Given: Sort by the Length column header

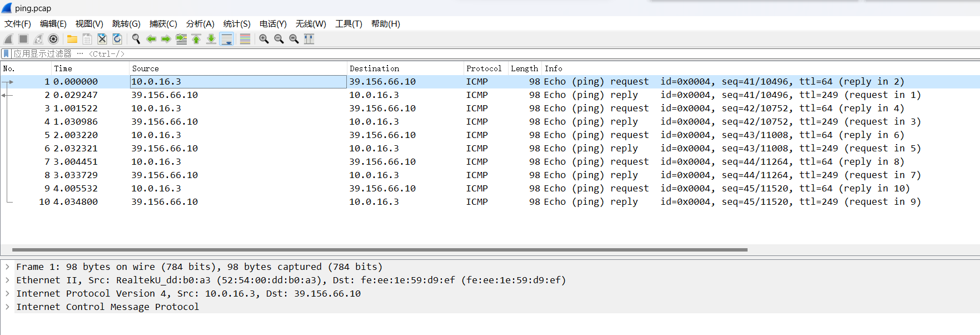Looking at the screenshot, I should (525, 68).
